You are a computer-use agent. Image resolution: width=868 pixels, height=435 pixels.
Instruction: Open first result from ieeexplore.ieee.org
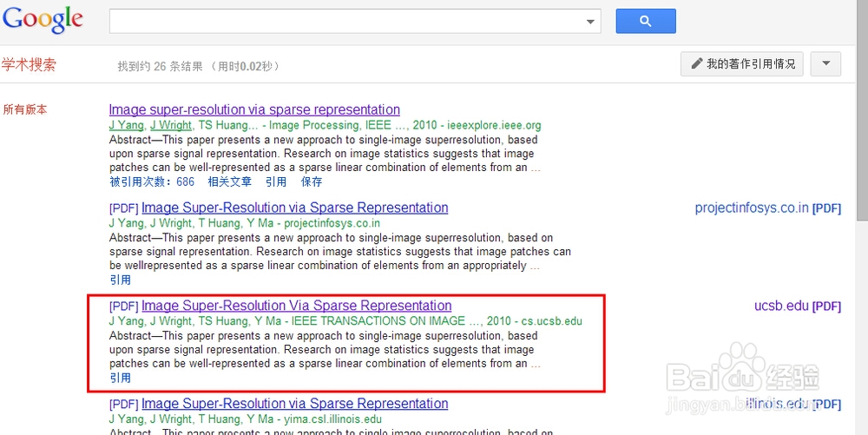tap(254, 110)
